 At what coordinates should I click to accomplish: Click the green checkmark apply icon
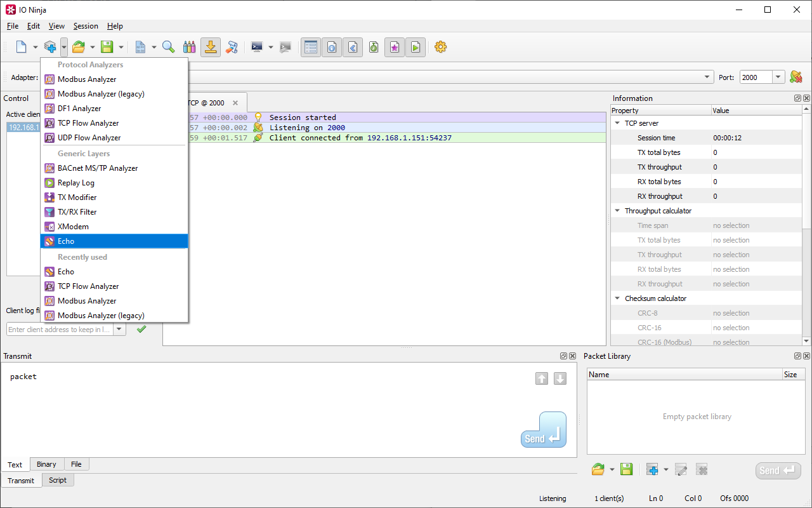(141, 329)
